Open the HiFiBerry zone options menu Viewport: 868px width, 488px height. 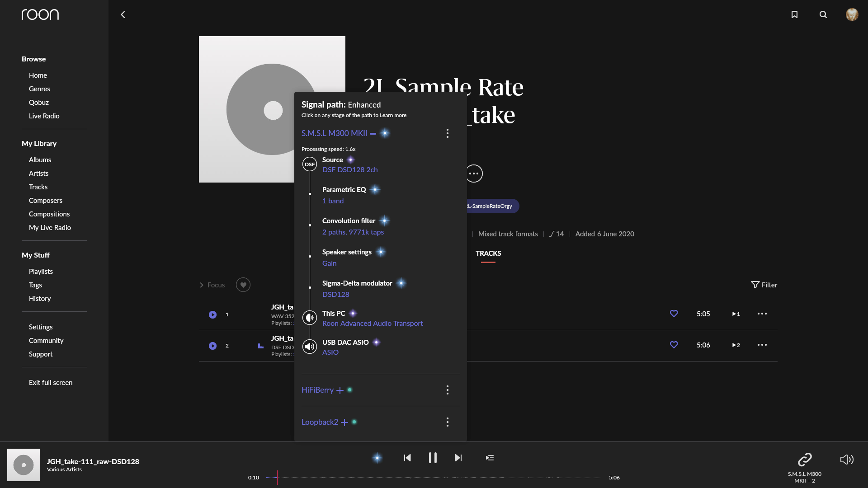pyautogui.click(x=447, y=389)
